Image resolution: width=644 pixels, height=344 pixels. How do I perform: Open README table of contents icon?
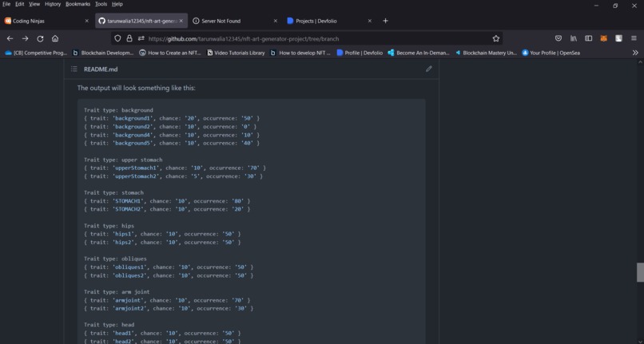point(74,69)
